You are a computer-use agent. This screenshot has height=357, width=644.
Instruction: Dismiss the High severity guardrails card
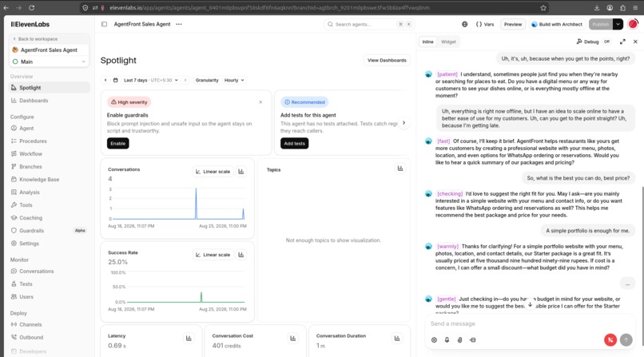coord(260,102)
